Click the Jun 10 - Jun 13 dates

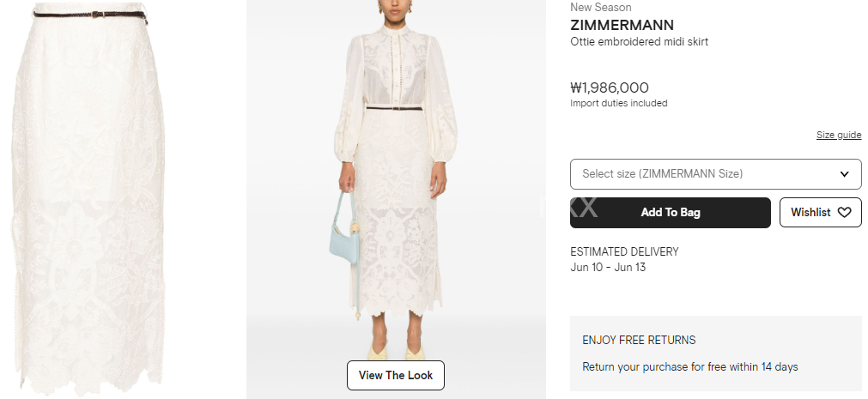click(x=608, y=268)
